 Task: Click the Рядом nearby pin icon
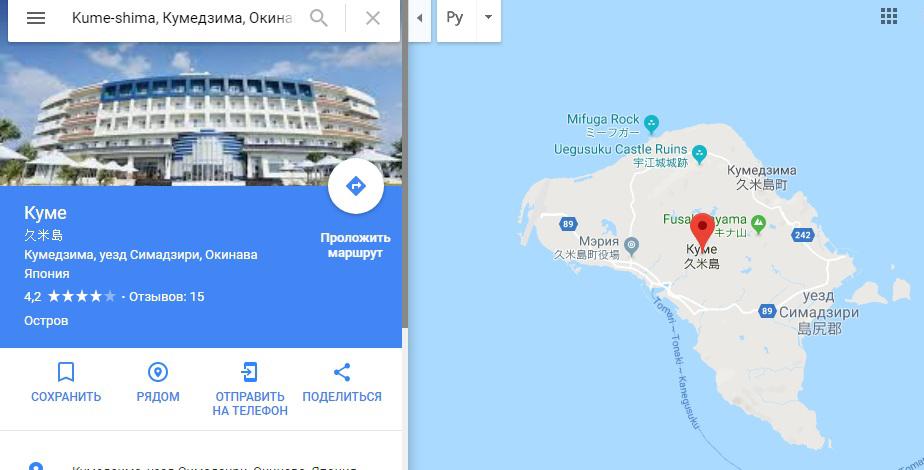pos(158,372)
